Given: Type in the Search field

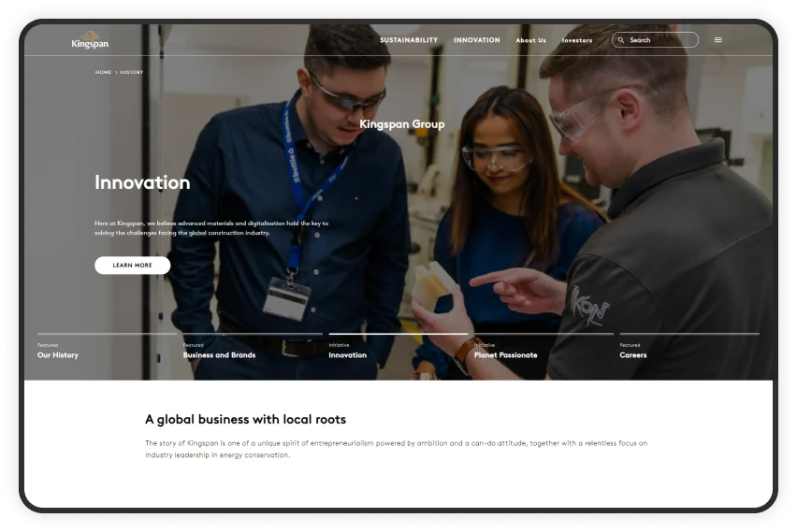Looking at the screenshot, I should (x=661, y=40).
